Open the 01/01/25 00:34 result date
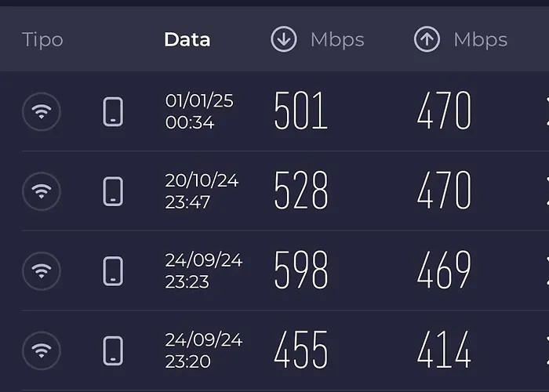Image resolution: width=549 pixels, height=392 pixels. coord(199,111)
